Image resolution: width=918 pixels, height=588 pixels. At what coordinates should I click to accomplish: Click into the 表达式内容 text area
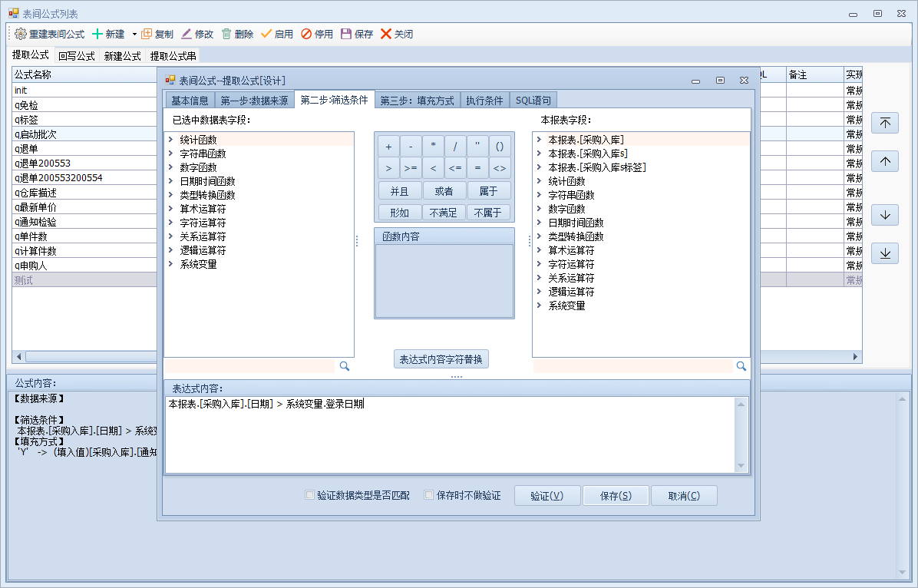point(449,434)
